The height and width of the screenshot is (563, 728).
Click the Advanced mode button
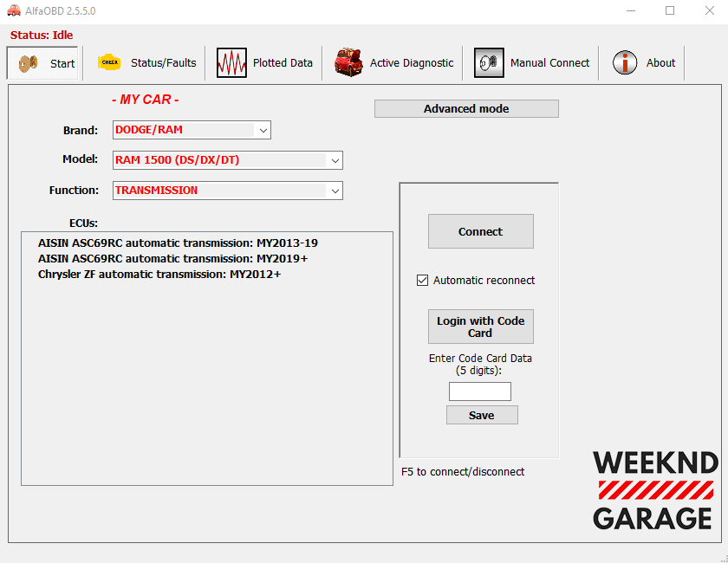466,109
